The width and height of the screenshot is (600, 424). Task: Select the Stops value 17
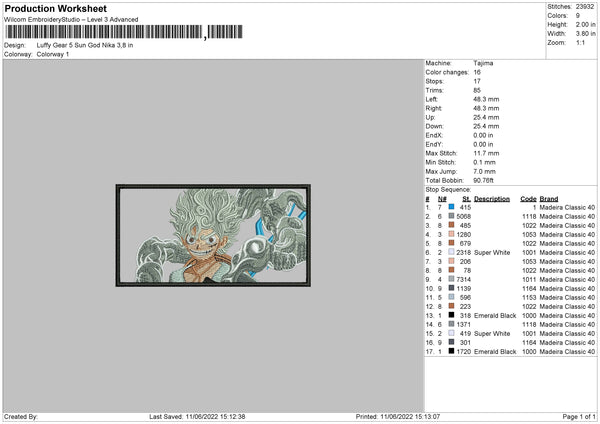coord(477,81)
